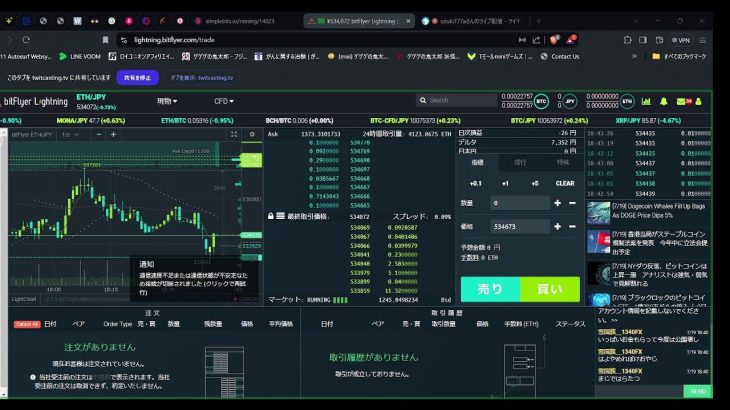The height and width of the screenshot is (410, 730).
Task: Click the share icon in the address bar
Action: click(x=536, y=40)
